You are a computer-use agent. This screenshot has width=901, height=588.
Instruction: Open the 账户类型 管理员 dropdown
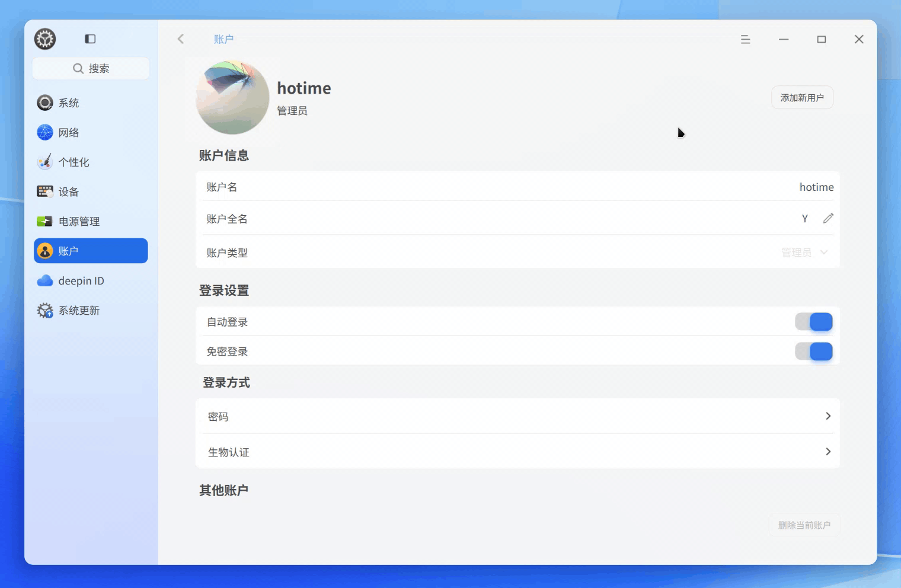click(804, 253)
